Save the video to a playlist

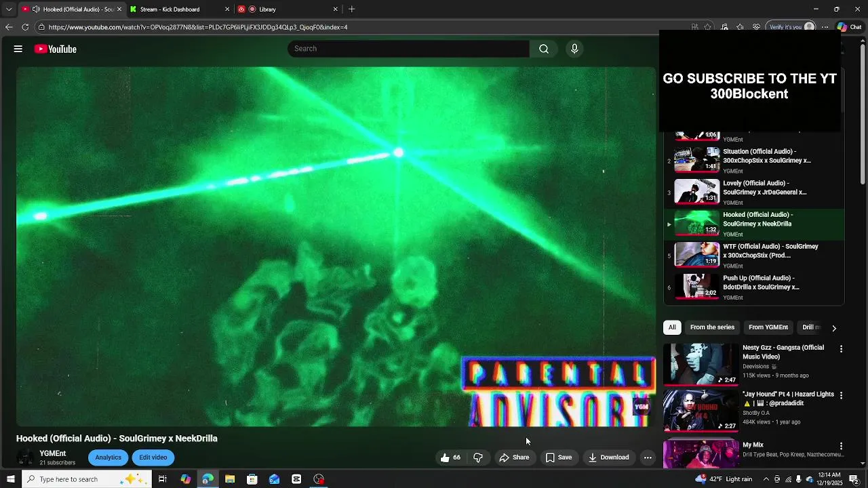coord(559,457)
